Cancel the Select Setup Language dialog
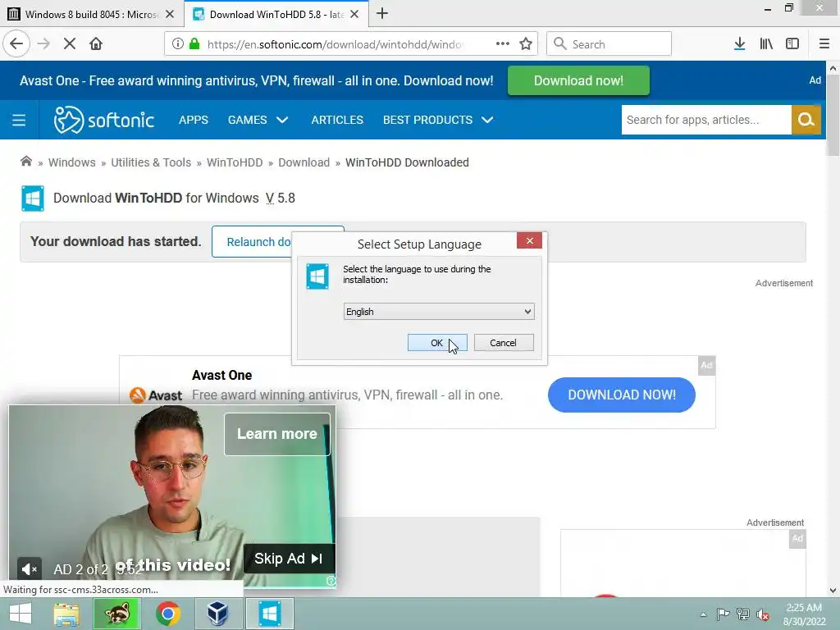Screen dimensions: 840x630 (x=504, y=343)
